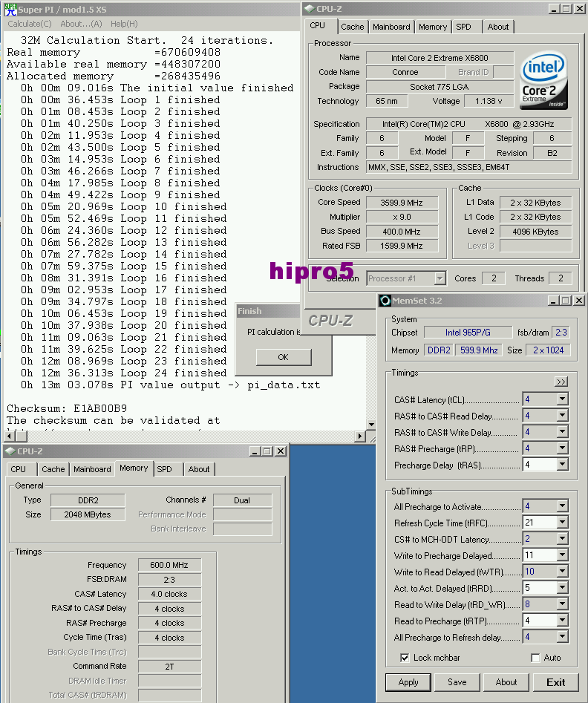Click the Rated FSB 1599.9 MHz field
Viewport: 588px width, 703px height.
coord(402,246)
